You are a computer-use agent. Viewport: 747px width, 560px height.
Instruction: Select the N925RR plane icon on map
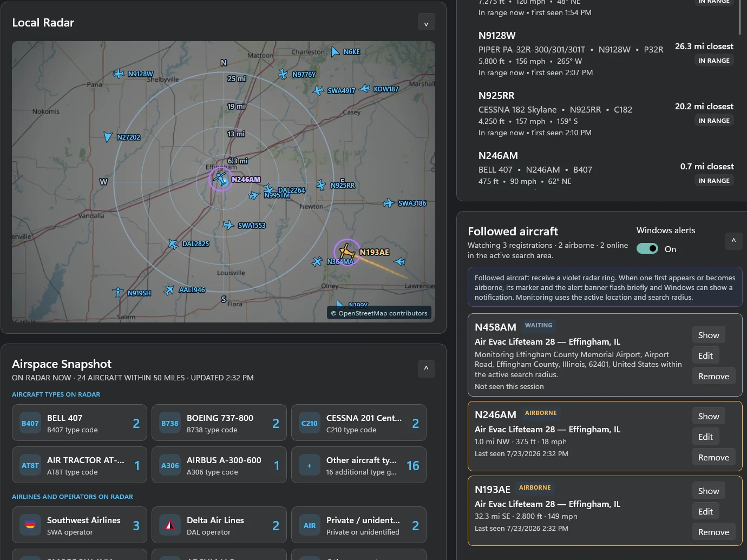[x=321, y=185]
